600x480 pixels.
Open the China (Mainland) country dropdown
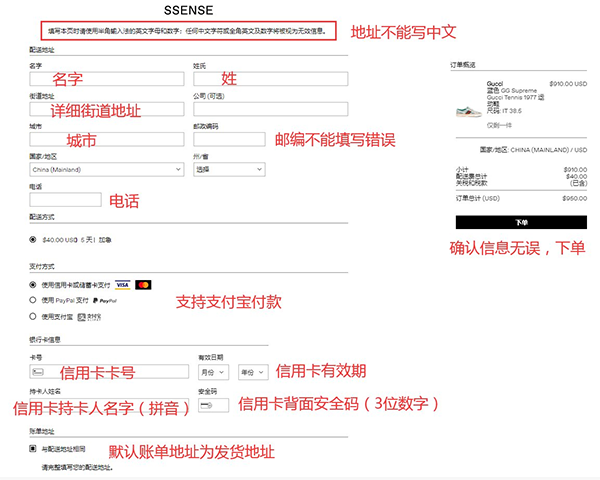coord(105,170)
